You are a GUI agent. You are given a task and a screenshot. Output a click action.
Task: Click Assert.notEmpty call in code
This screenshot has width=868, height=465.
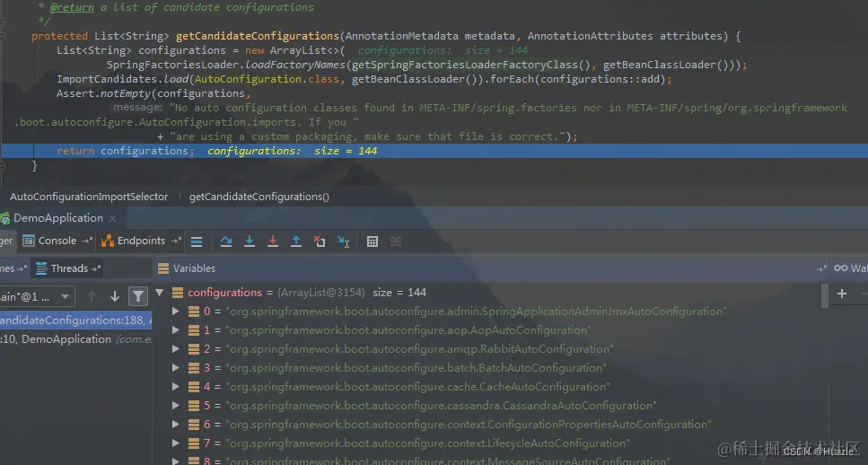103,93
